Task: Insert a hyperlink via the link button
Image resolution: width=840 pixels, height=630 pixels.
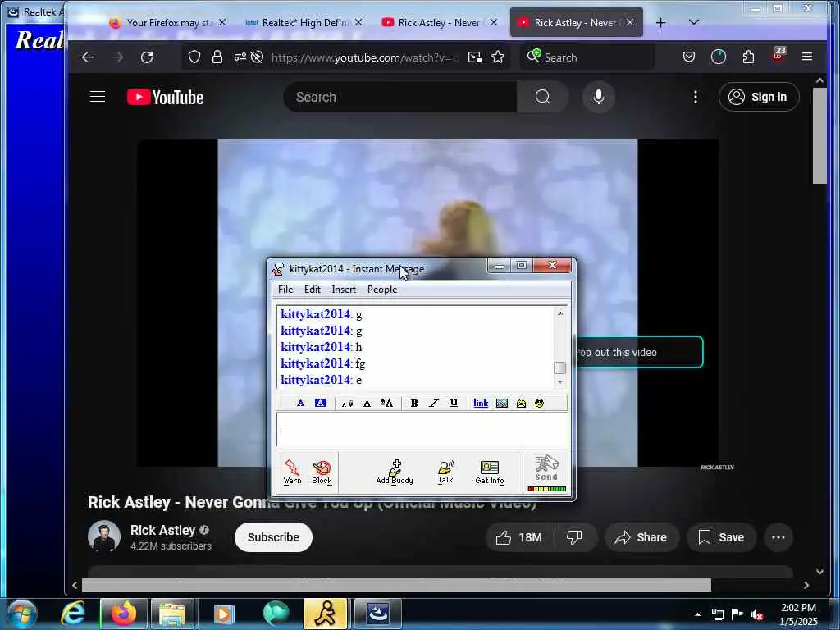Action: click(x=481, y=404)
